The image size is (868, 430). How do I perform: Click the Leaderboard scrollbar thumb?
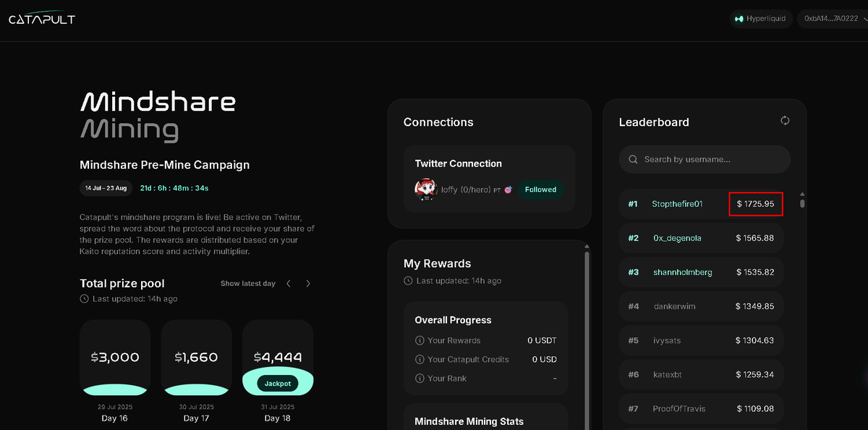click(802, 203)
